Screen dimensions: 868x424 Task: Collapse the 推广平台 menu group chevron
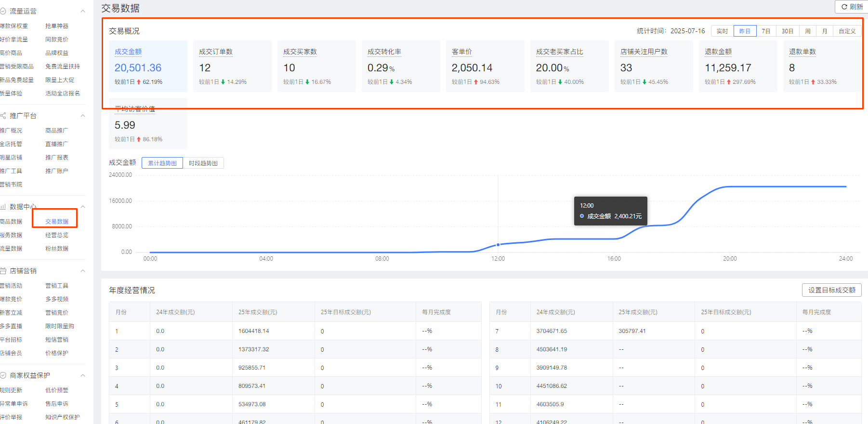[83, 116]
